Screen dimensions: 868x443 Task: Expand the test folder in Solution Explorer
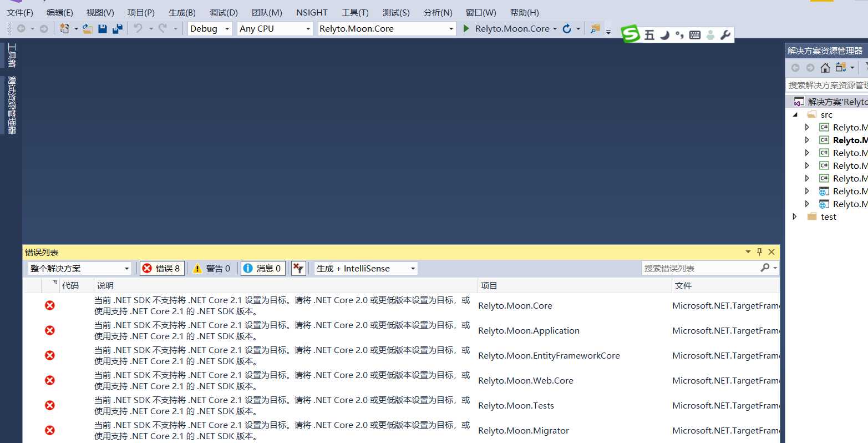click(x=795, y=217)
